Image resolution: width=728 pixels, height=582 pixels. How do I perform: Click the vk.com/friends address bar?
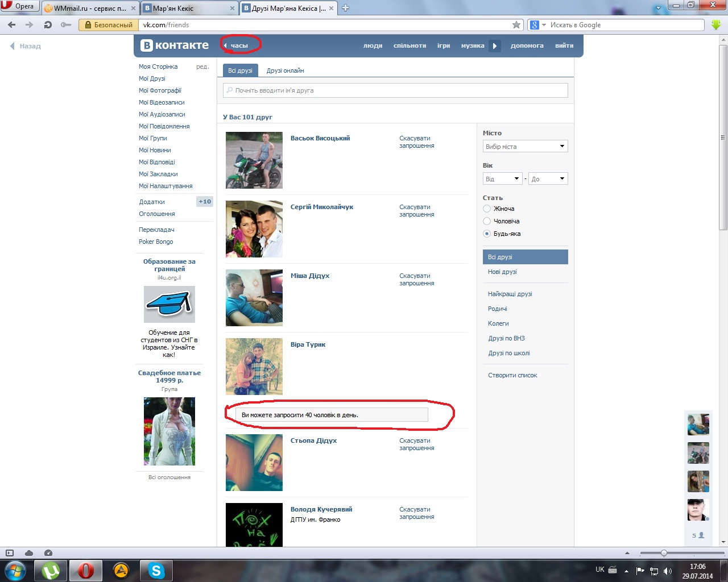(325, 25)
